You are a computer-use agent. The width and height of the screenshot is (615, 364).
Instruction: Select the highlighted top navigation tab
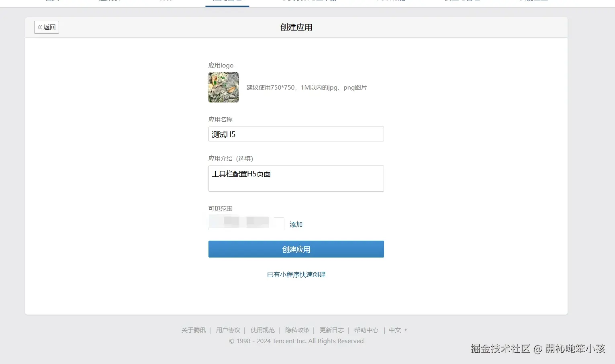tap(227, 2)
